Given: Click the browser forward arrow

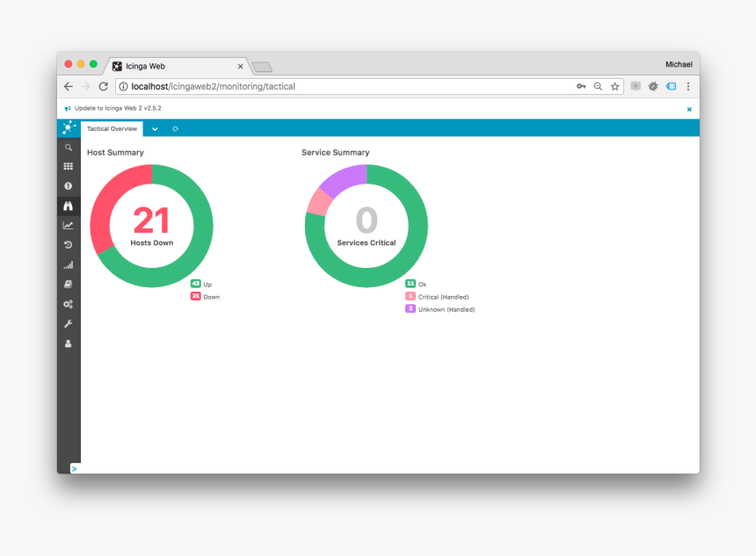Looking at the screenshot, I should click(86, 87).
